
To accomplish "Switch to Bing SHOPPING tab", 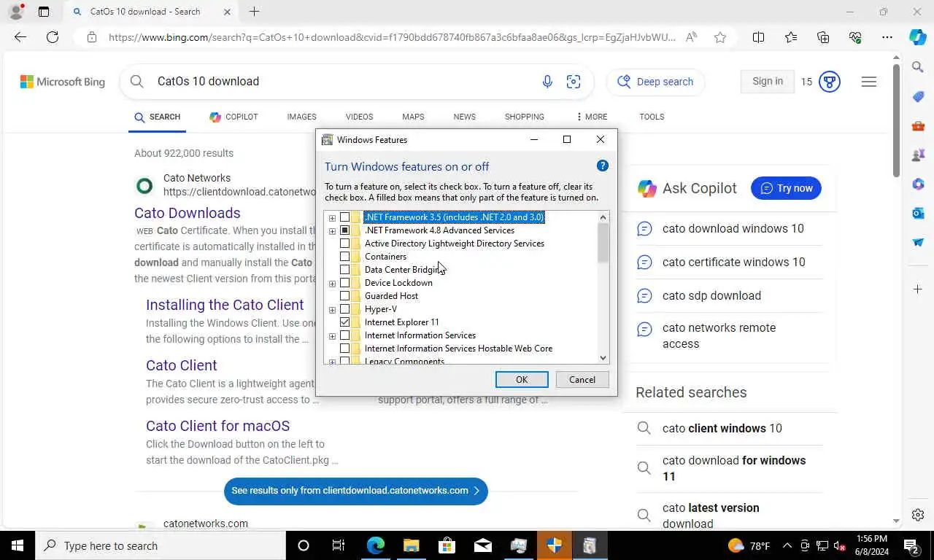I will click(x=524, y=117).
